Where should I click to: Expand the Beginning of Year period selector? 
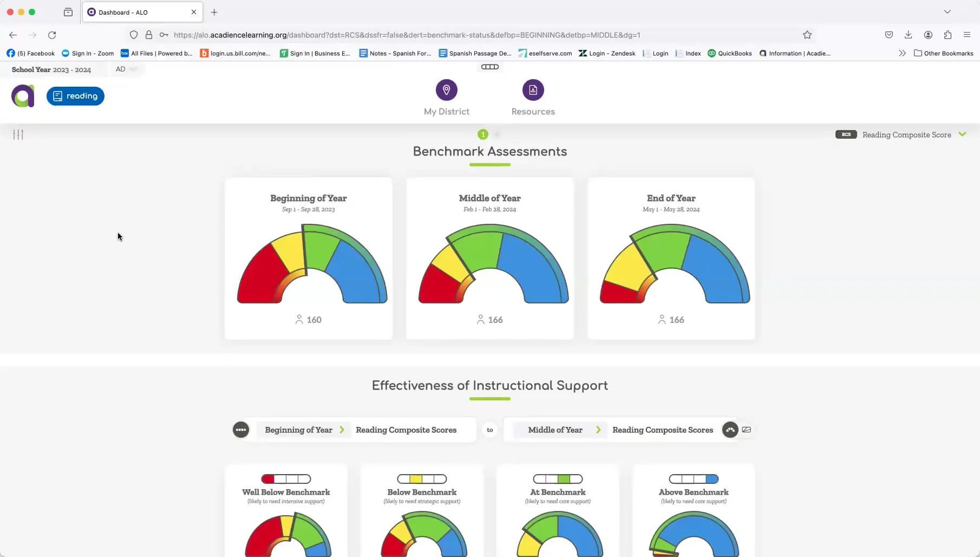304,430
